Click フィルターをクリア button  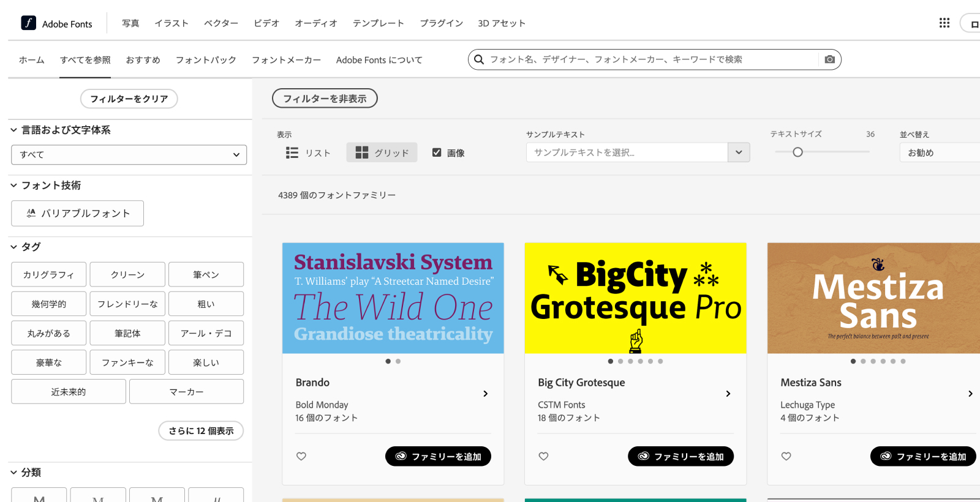(129, 99)
